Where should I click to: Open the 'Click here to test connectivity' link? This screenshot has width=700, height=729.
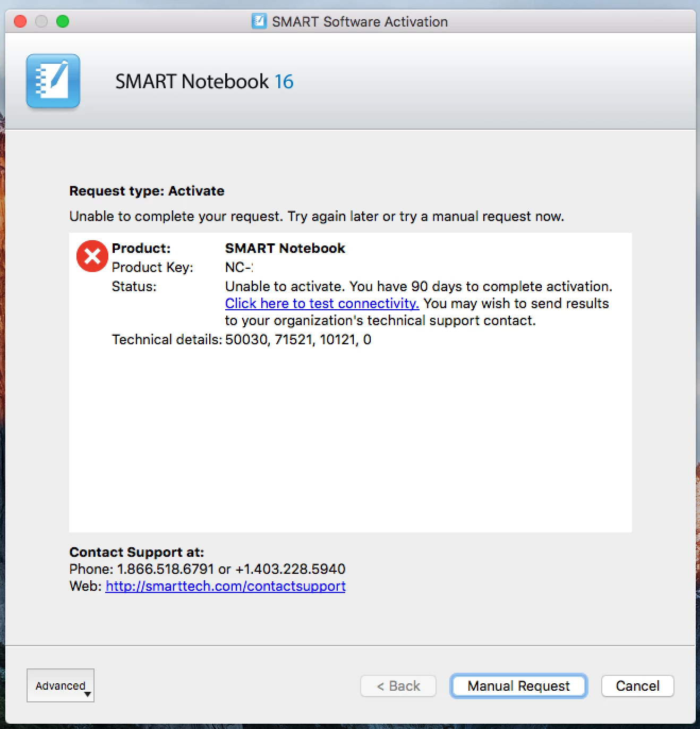click(x=322, y=303)
